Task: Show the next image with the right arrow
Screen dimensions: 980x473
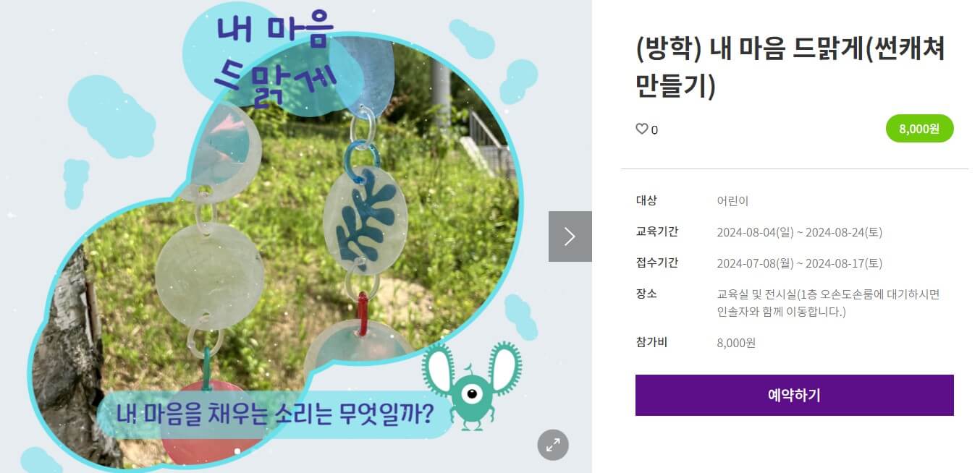Action: tap(570, 236)
